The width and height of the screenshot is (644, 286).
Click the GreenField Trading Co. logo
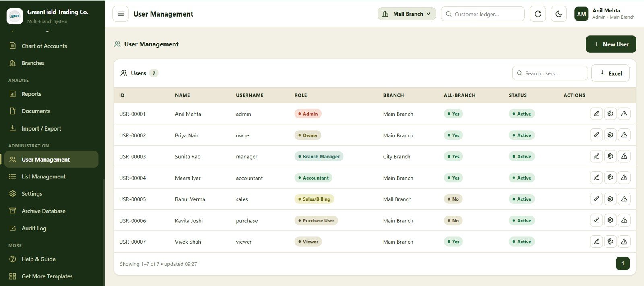click(x=15, y=16)
